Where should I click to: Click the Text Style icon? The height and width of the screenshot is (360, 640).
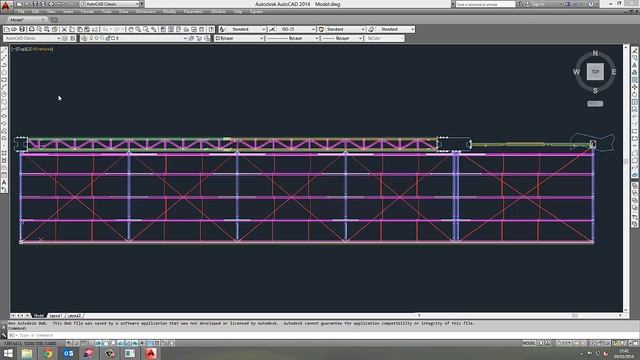pyautogui.click(x=222, y=29)
